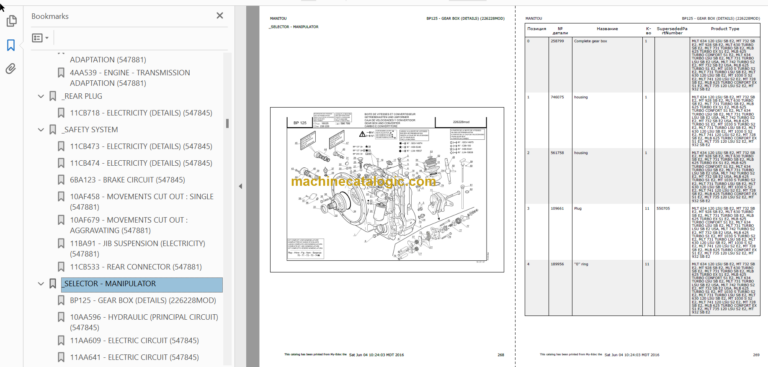Click the 'Product Type' column header

click(x=725, y=29)
